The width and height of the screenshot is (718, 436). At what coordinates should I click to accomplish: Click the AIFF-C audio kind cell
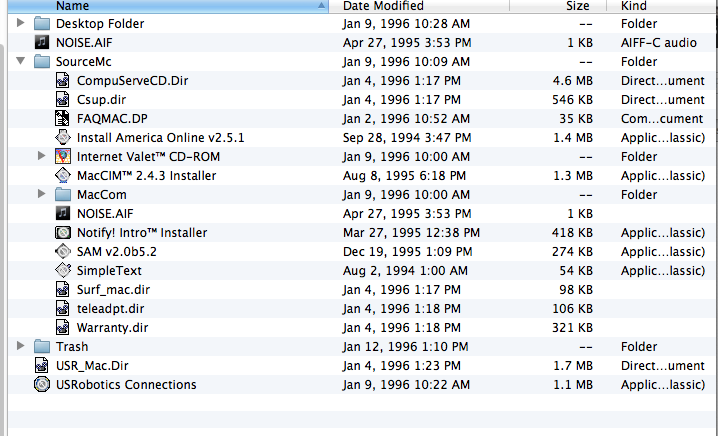coord(658,43)
